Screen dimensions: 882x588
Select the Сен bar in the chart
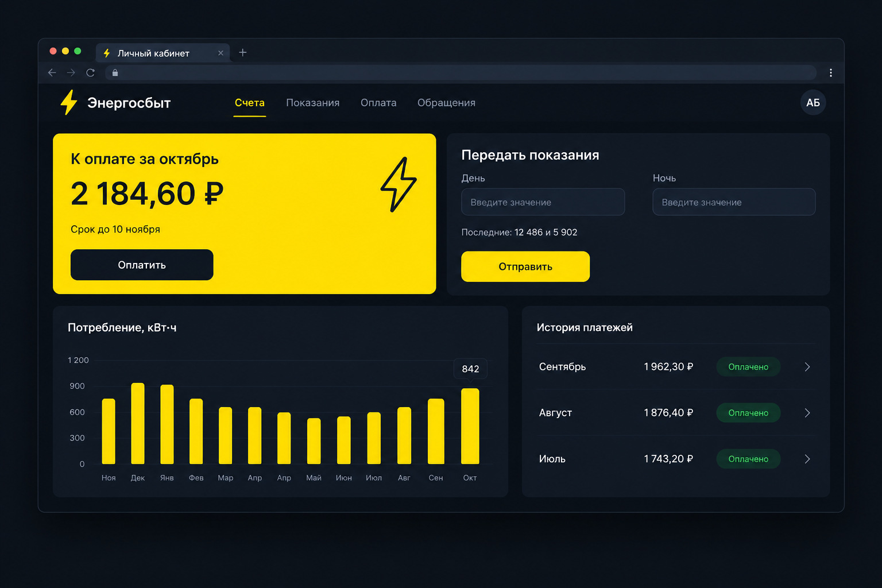[x=436, y=431]
